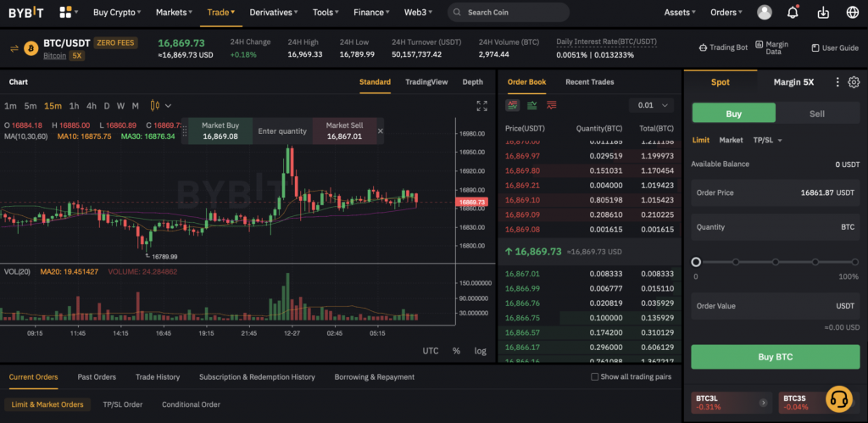Image resolution: width=868 pixels, height=423 pixels.
Task: Switch to Depth chart tab
Action: click(x=472, y=82)
